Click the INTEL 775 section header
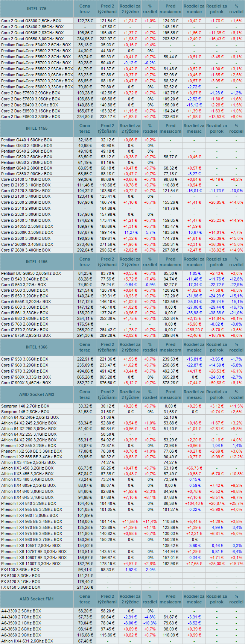Screen dimensions: 245x644 pyautogui.click(x=37, y=9)
